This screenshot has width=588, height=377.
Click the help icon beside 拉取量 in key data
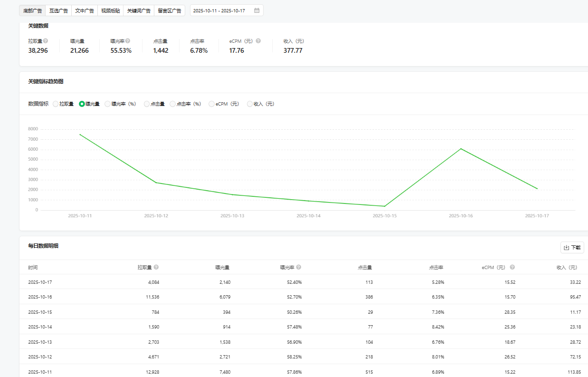click(x=46, y=41)
